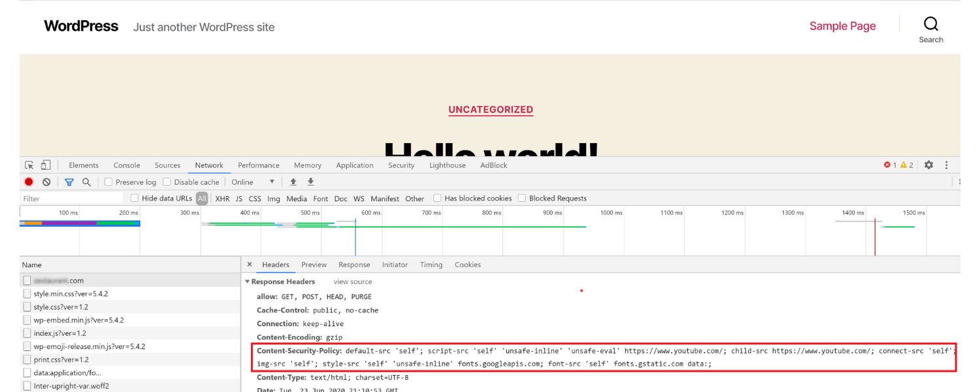
Task: Open DevTools three-dot more options menu
Action: click(946, 165)
